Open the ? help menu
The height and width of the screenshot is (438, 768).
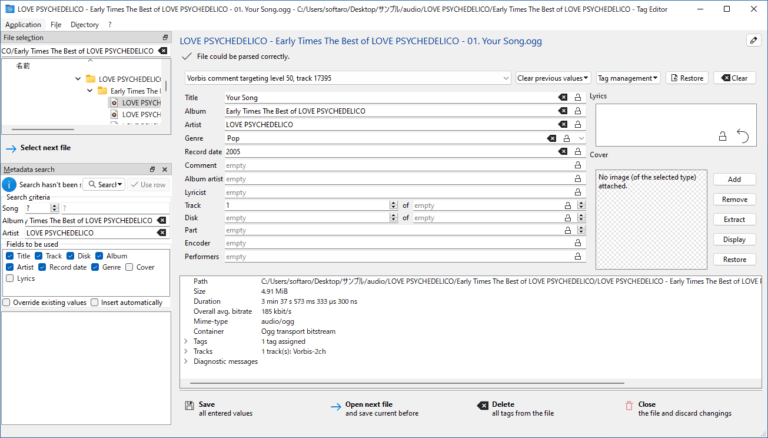(x=110, y=24)
